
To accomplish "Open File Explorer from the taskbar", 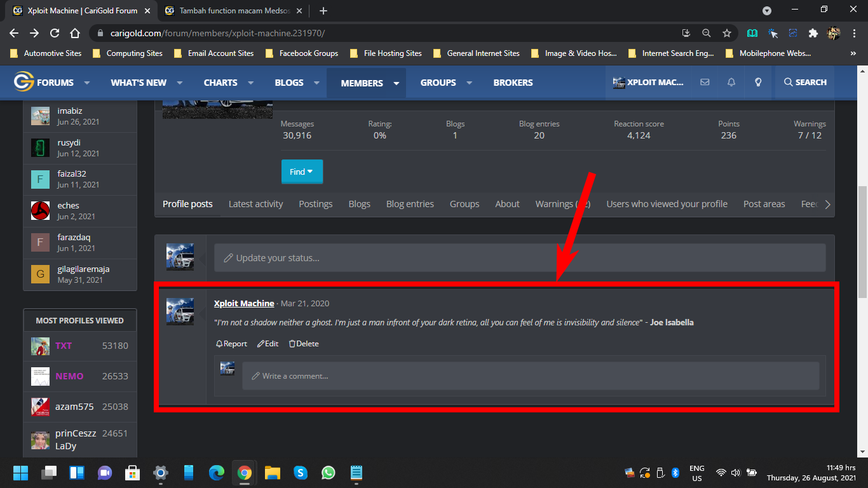I will 273,473.
